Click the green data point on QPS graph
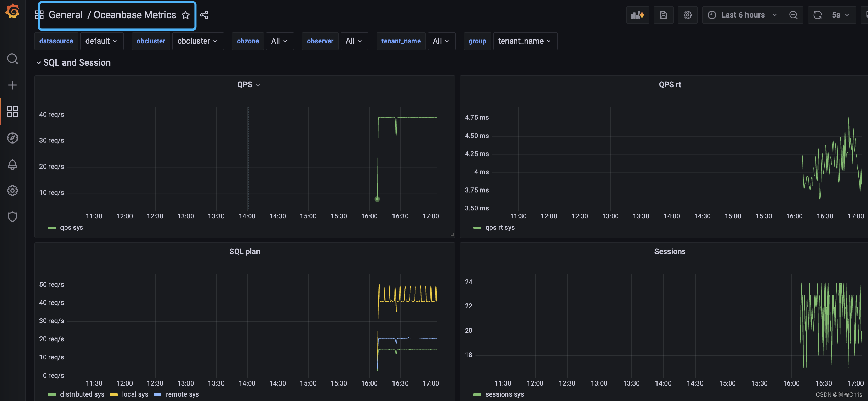The height and width of the screenshot is (401, 868). (377, 199)
